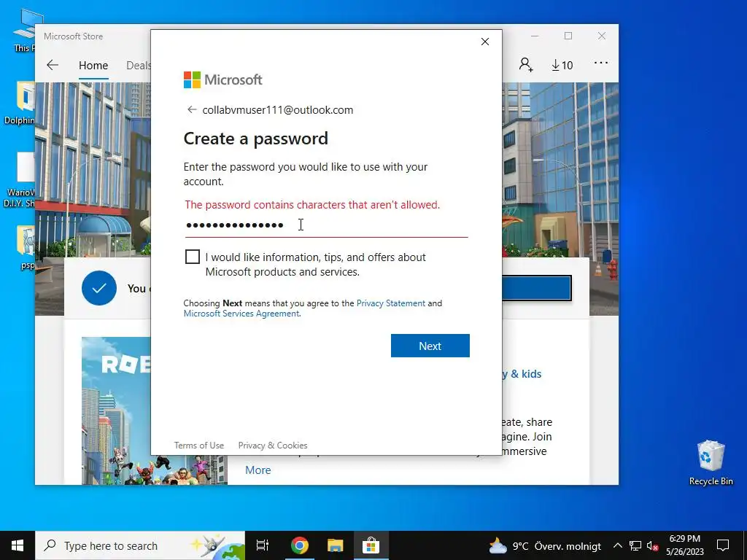Focus the password input field

(x=326, y=225)
